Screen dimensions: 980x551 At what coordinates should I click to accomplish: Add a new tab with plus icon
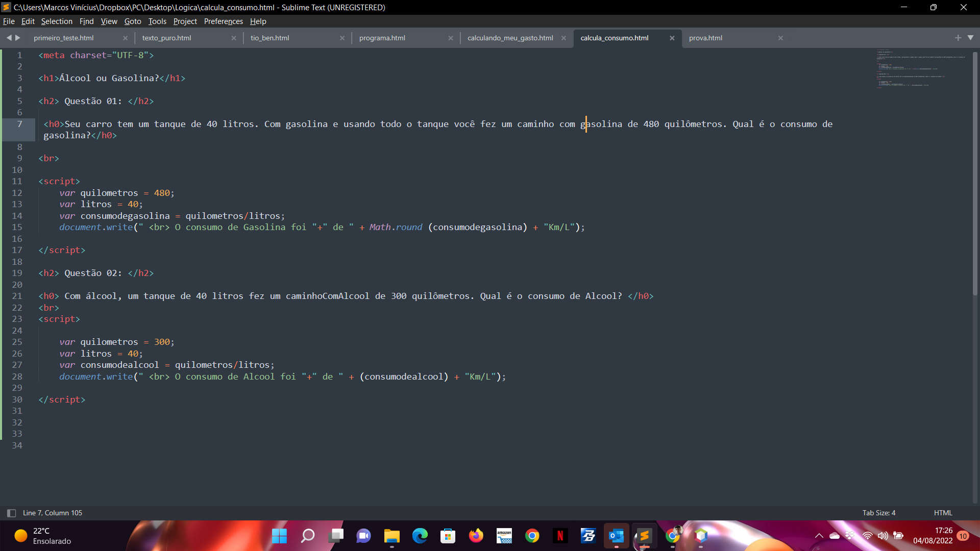tap(958, 38)
